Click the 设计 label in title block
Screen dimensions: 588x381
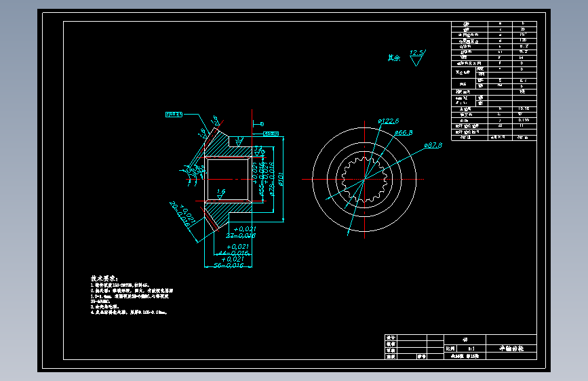[x=391, y=338]
